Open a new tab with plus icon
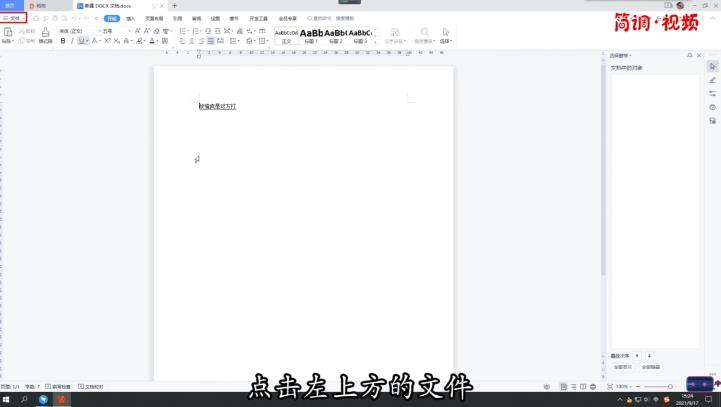The height and width of the screenshot is (407, 721). click(x=174, y=6)
